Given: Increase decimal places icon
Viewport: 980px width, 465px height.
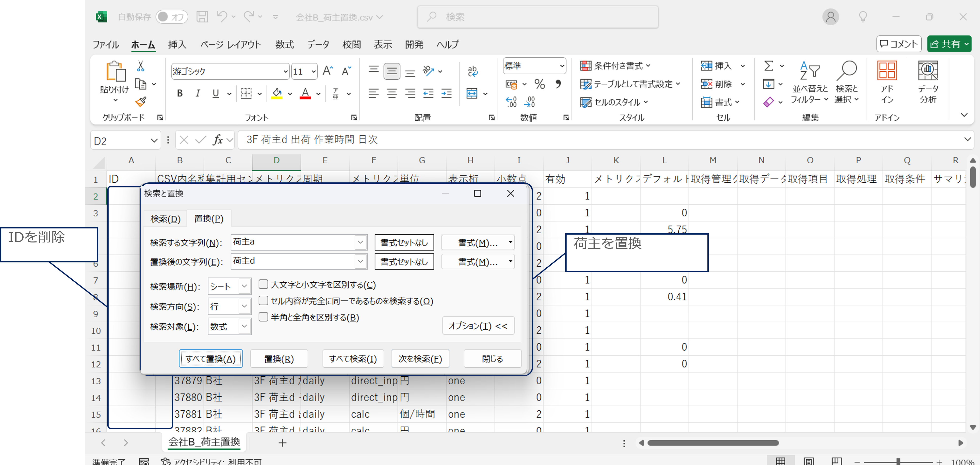Looking at the screenshot, I should 511,102.
